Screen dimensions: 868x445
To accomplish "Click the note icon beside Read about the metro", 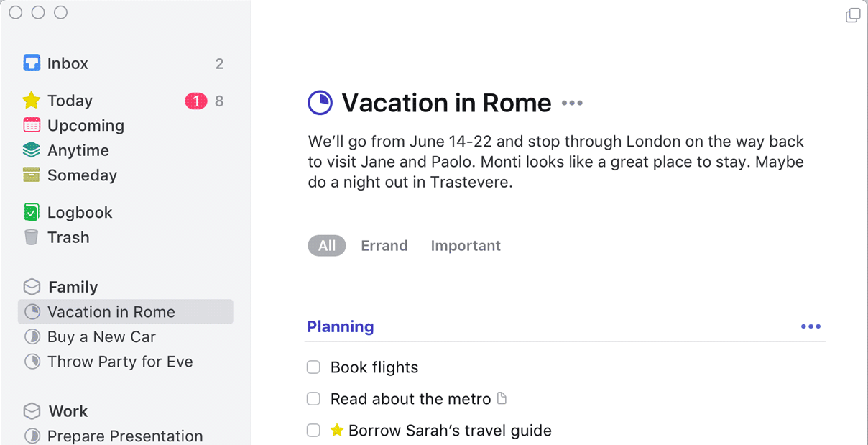I will coord(502,398).
